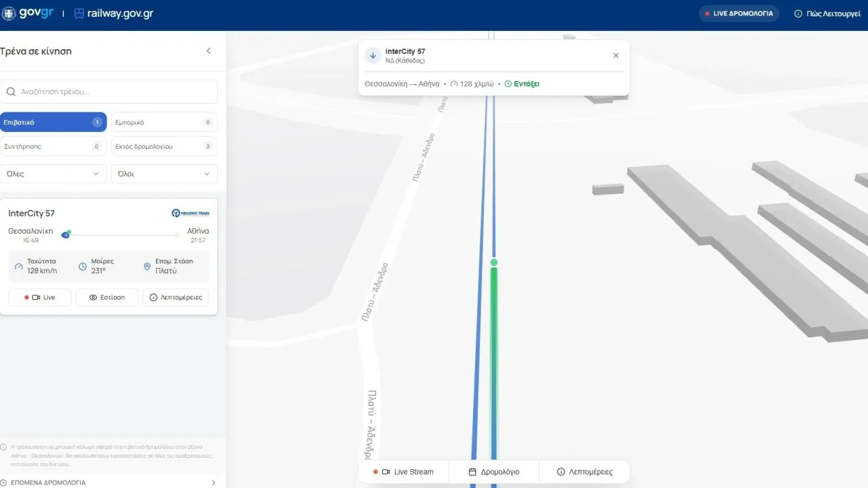The width and height of the screenshot is (868, 488).
Task: Open the Όλοι dropdown
Action: pos(164,174)
